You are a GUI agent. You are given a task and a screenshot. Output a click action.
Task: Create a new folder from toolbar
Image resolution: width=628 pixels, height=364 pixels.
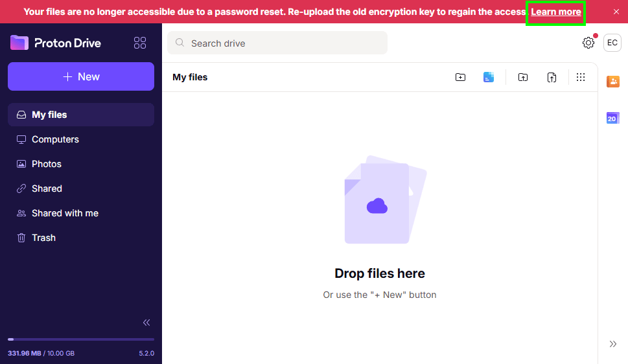(x=461, y=77)
